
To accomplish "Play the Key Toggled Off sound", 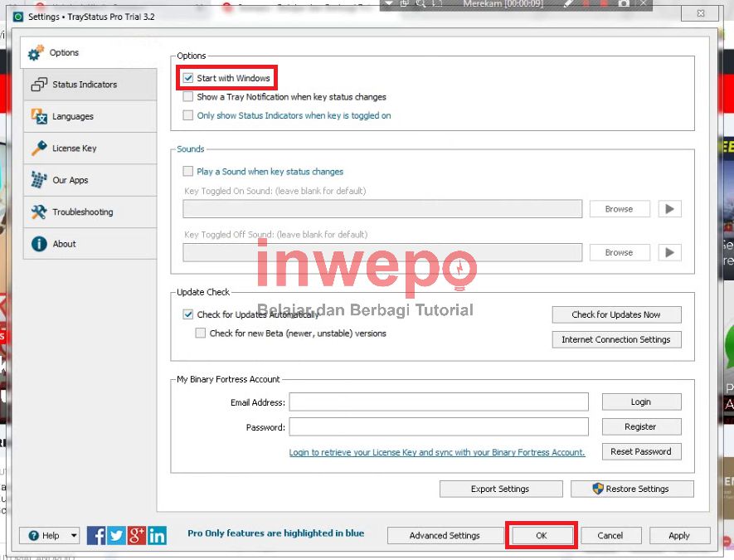I will click(x=670, y=252).
